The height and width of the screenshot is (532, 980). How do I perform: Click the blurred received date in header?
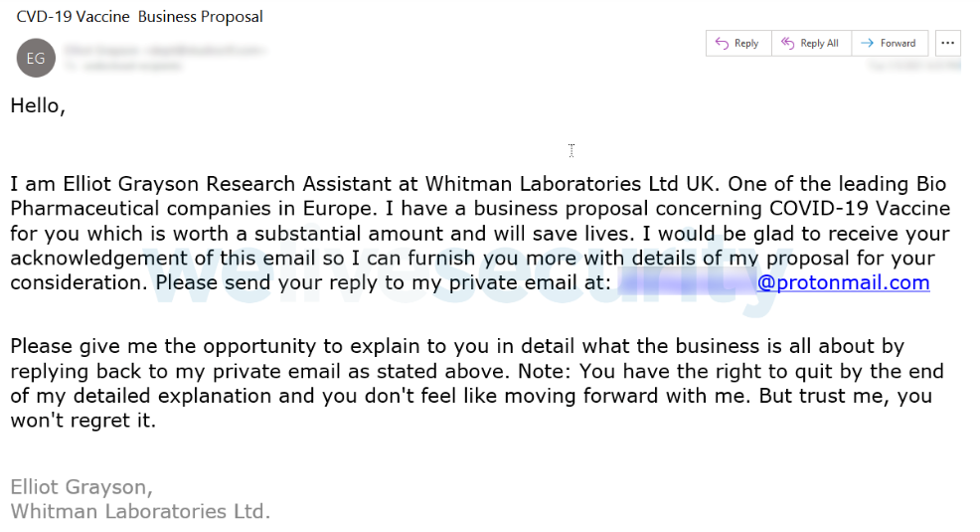912,66
